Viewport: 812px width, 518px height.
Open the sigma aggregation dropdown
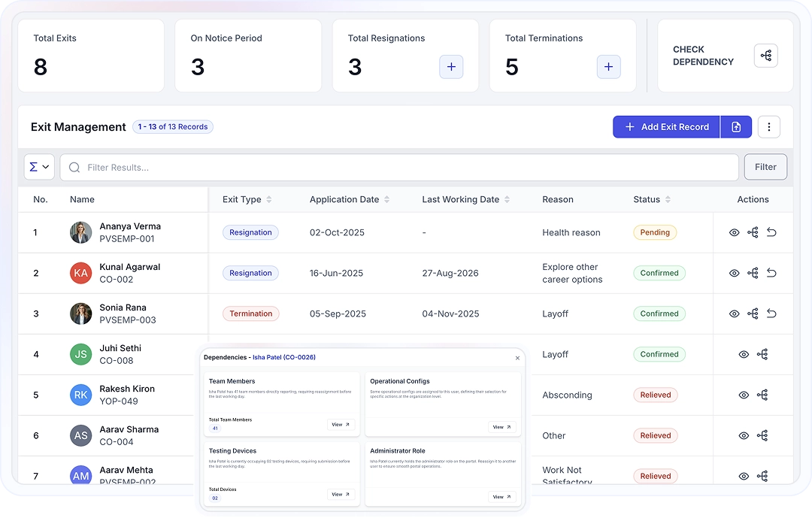(39, 167)
